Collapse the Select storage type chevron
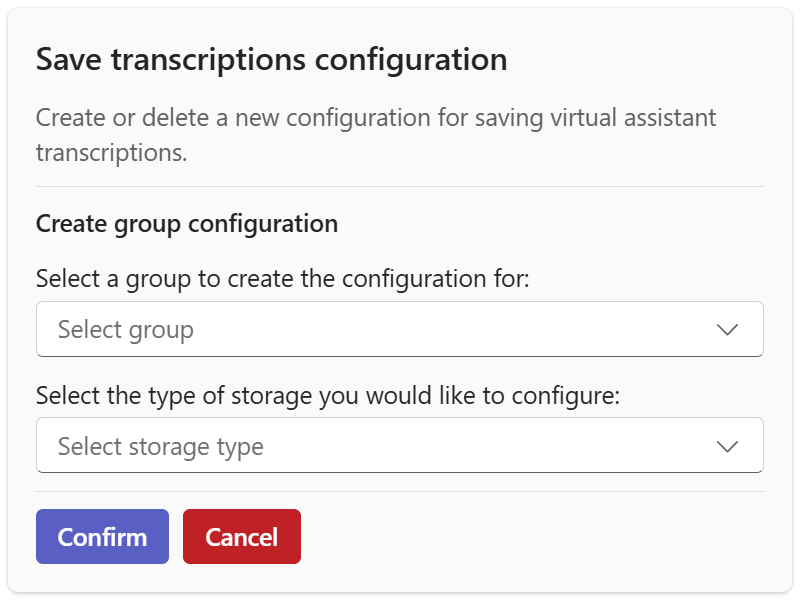Screen dimensions: 803x603 tap(729, 445)
